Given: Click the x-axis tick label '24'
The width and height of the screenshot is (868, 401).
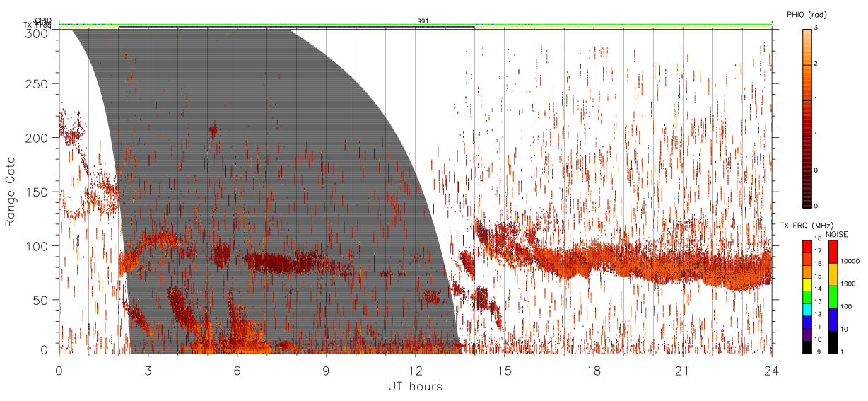Looking at the screenshot, I should pos(771,370).
